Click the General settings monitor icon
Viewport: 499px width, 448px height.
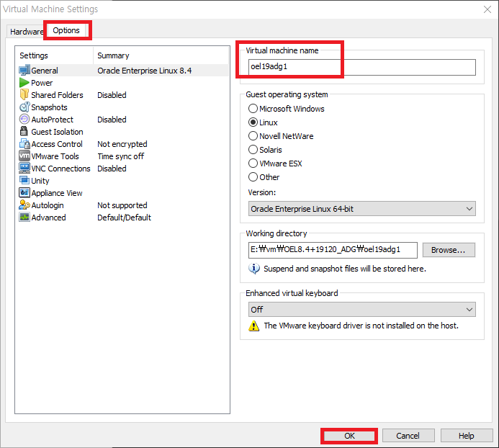pos(24,71)
